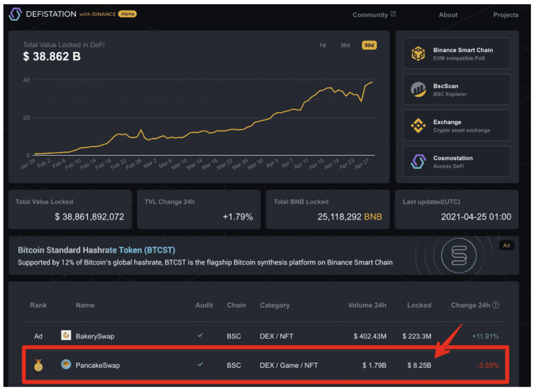Screen dimensions: 536x392
Task: Sort table by Volume 24h header
Action: click(x=367, y=305)
